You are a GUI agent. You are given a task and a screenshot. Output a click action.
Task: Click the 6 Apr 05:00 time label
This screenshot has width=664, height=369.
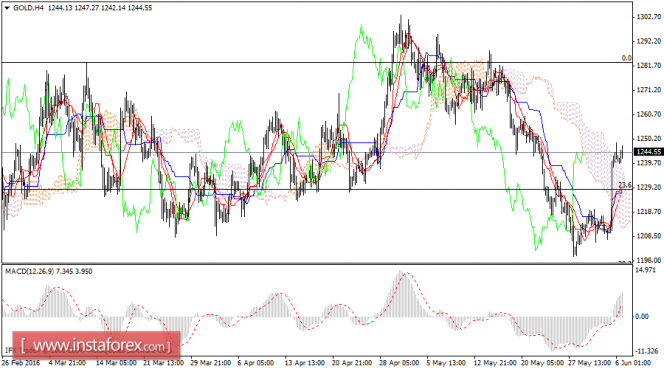tap(256, 363)
